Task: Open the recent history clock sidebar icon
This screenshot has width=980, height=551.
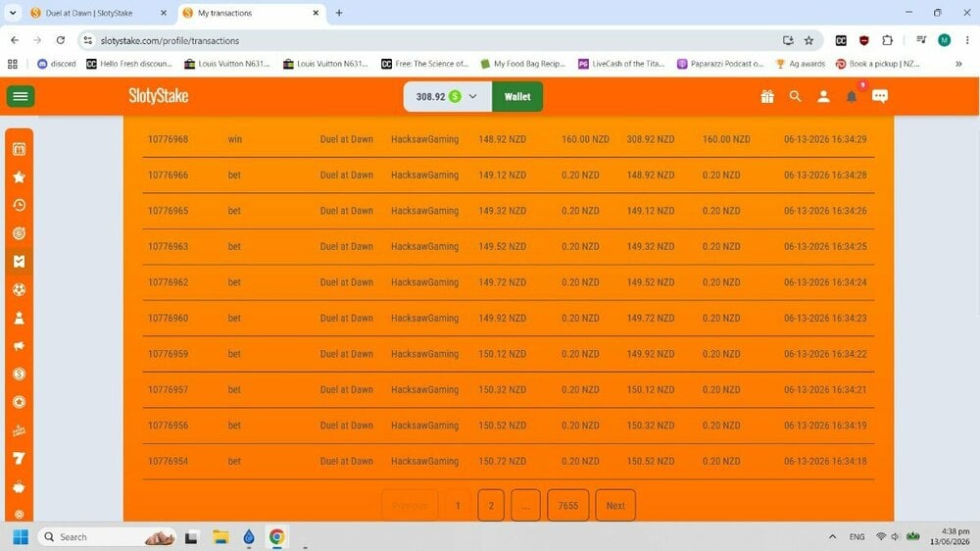Action: [x=20, y=205]
